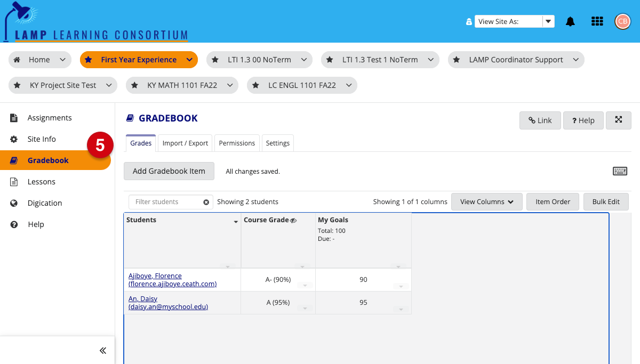Open the View Columns dropdown
This screenshot has height=364, width=640.
(x=487, y=202)
